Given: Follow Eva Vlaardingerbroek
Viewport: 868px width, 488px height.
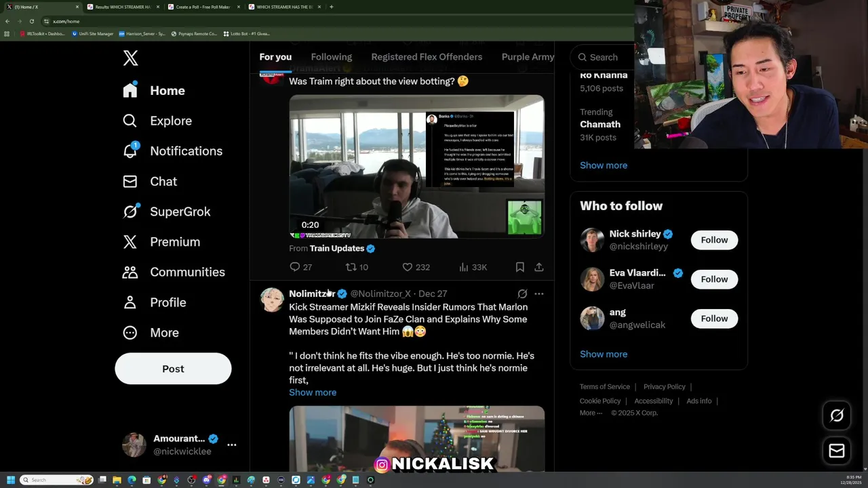Looking at the screenshot, I should tap(714, 279).
